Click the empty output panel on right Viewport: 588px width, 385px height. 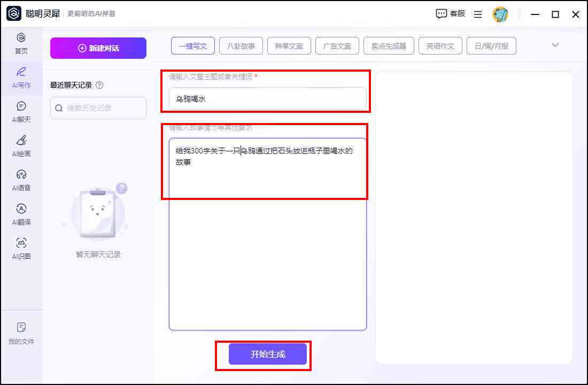(x=474, y=218)
